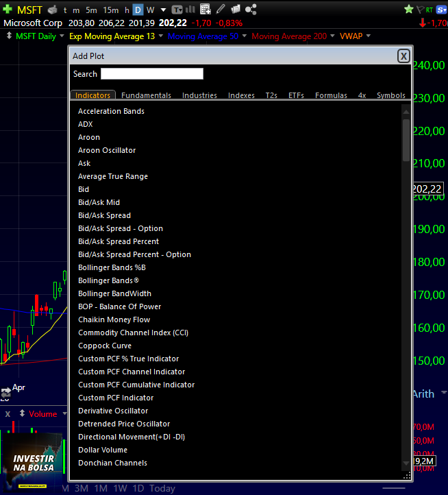Select the 1M time range
This screenshot has width=448, height=495.
pyautogui.click(x=101, y=488)
